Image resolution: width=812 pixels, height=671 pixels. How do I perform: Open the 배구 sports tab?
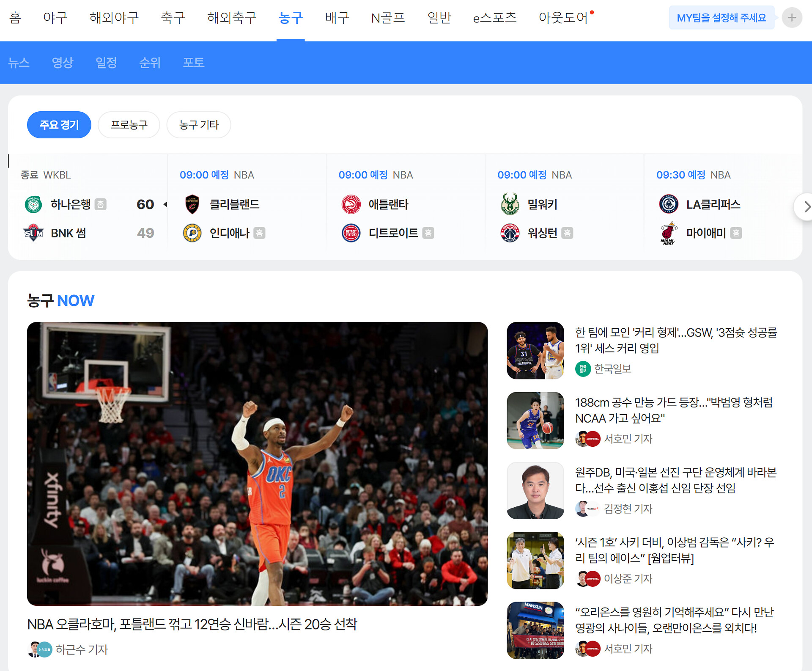coord(337,18)
